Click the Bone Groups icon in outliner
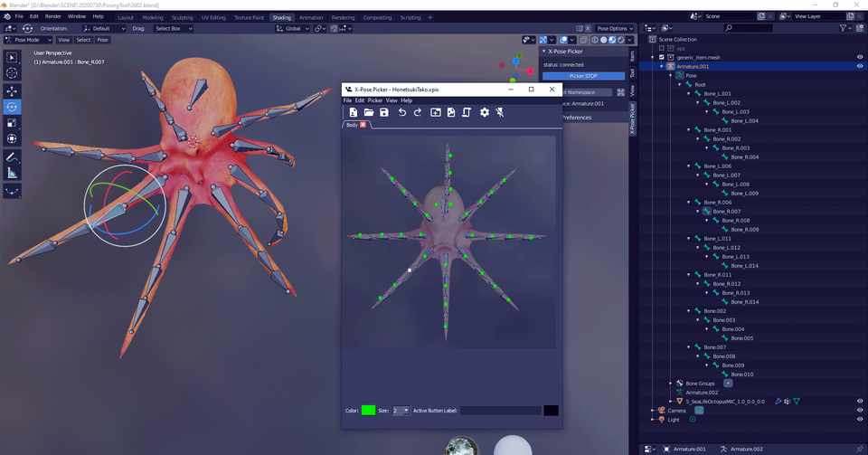Image resolution: width=868 pixels, height=455 pixels. coord(680,383)
